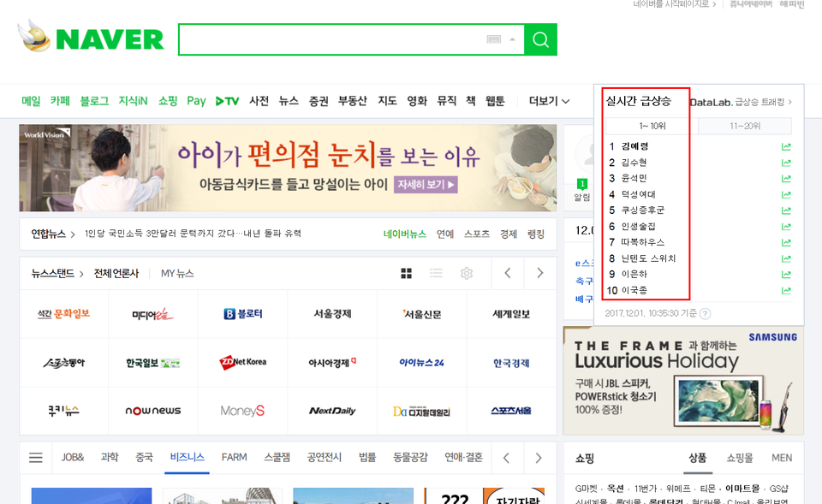Image resolution: width=822 pixels, height=504 pixels.
Task: Open trend graph icon for 덕성여대
Action: click(x=786, y=194)
